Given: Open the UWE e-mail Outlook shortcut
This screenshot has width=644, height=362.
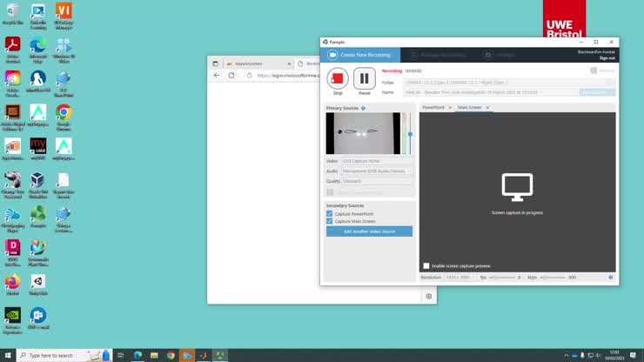Looking at the screenshot, I should pyautogui.click(x=38, y=318).
